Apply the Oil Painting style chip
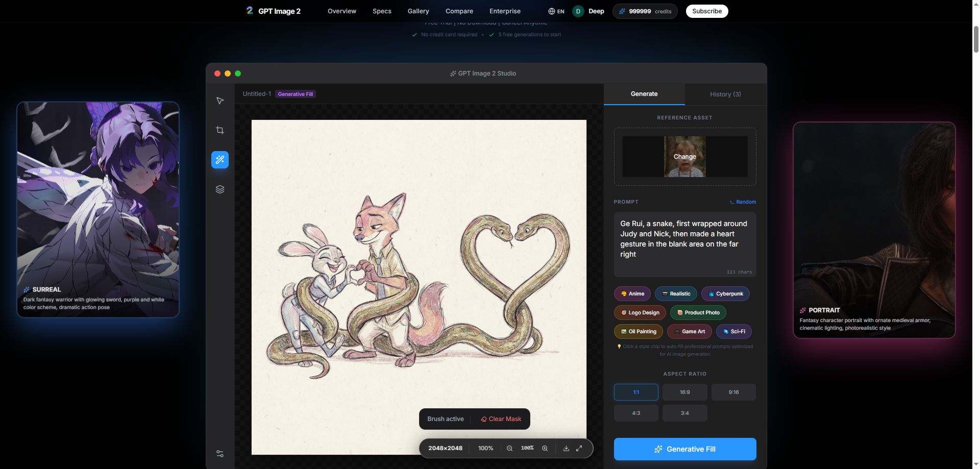 tap(639, 332)
